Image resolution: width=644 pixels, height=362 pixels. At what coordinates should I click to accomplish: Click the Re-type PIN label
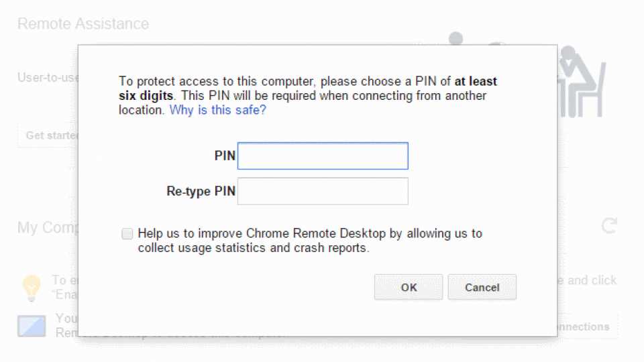point(201,191)
